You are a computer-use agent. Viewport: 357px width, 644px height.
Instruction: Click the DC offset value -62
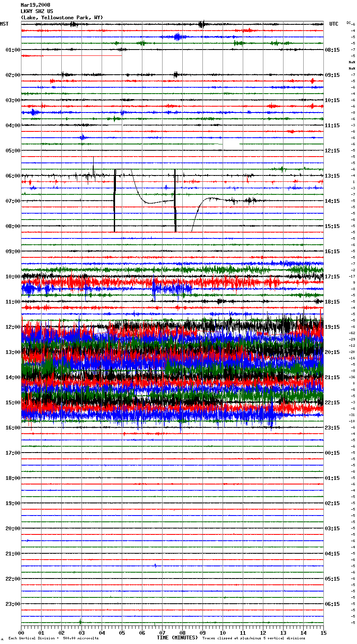(352, 333)
